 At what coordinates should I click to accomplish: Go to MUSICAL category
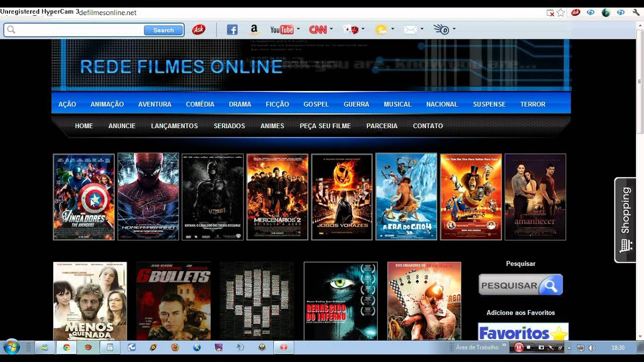click(x=397, y=104)
